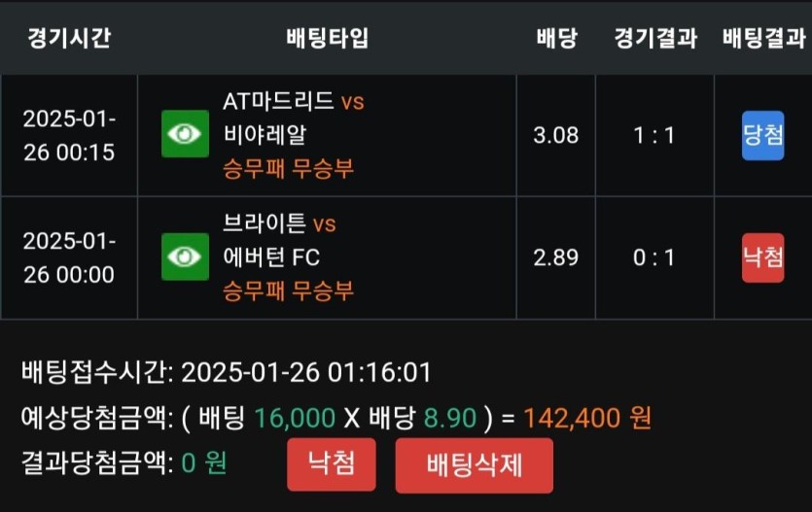This screenshot has height=512, width=812.
Task: Click the 0 : 1 match score
Action: tap(654, 257)
